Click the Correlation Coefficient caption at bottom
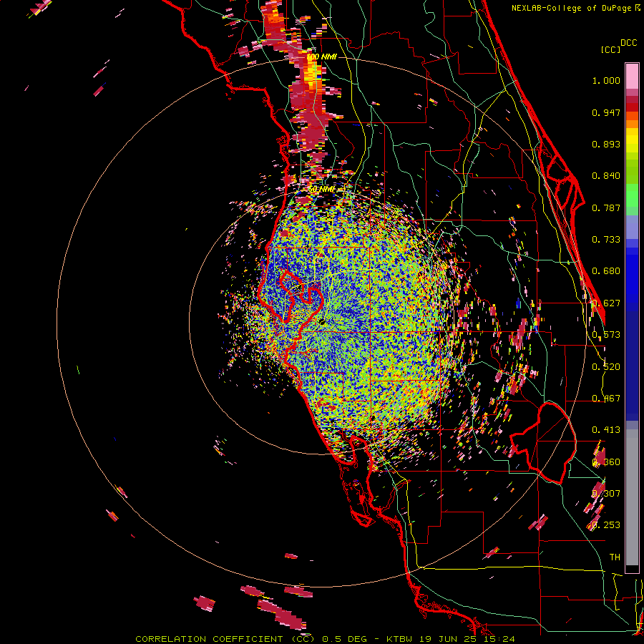The image size is (644, 644). pyautogui.click(x=325, y=639)
